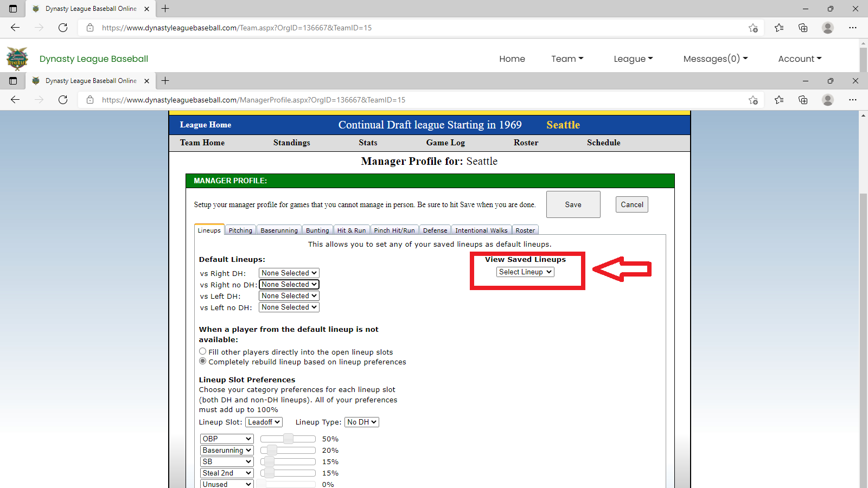Click the Dynasty League Baseball logo icon
Screen dimensions: 868x488
point(17,59)
